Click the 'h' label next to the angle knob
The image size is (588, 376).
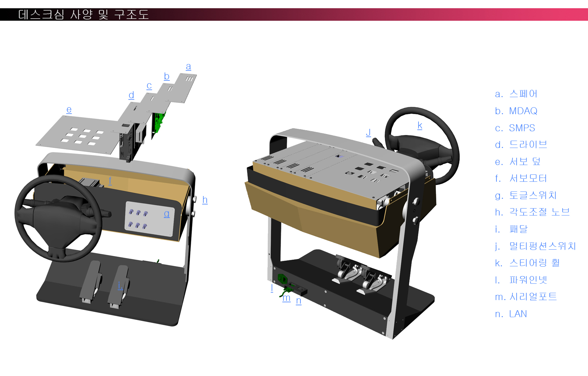205,200
